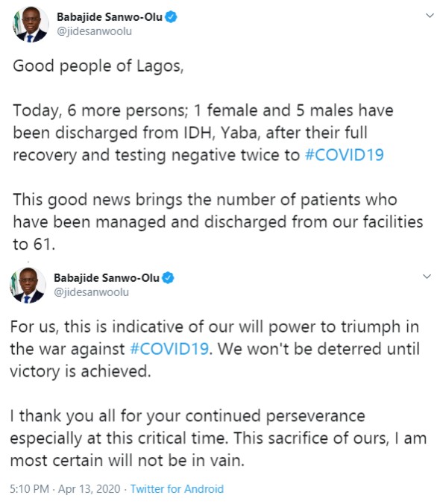Viewport: 440px width, 504px height.
Task: Click the 5:10 PM timestamp
Action: [x=29, y=489]
